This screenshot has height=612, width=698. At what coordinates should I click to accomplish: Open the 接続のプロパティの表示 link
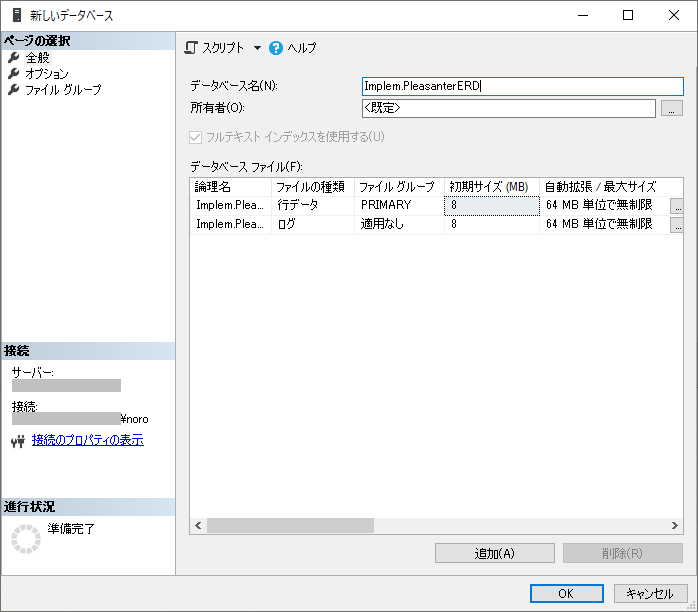[88, 440]
